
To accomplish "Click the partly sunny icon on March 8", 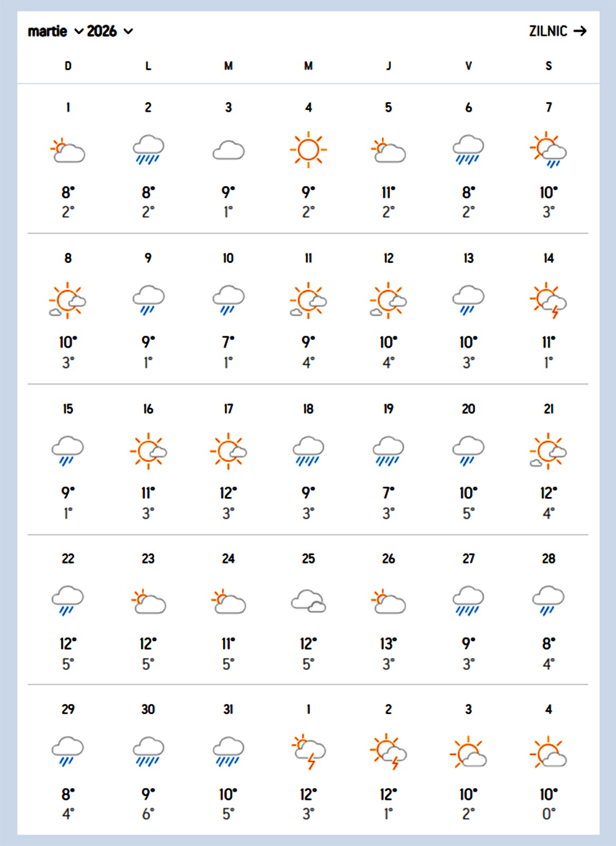I will coord(68,301).
